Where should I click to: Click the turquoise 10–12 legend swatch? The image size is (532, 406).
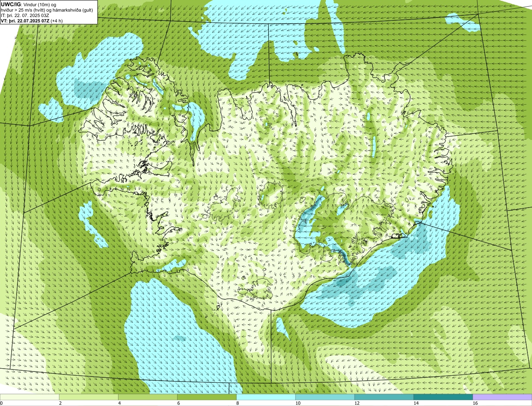tap(325, 397)
